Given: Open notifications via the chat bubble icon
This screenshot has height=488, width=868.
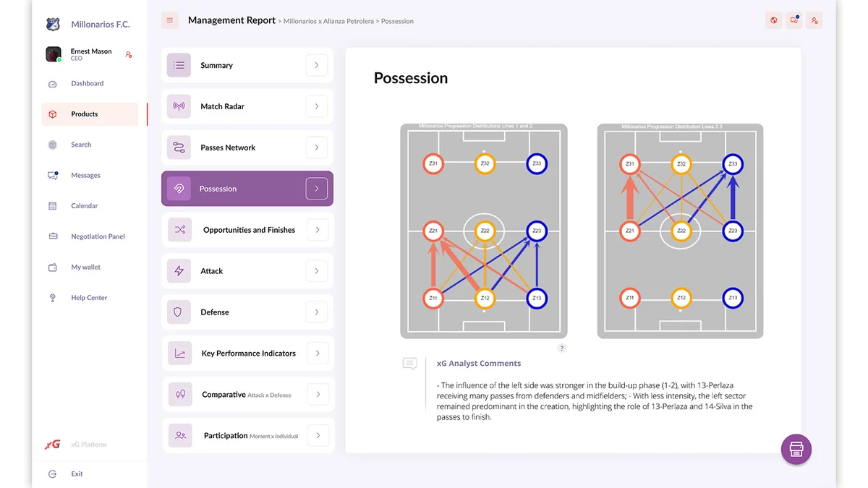Looking at the screenshot, I should [x=793, y=20].
